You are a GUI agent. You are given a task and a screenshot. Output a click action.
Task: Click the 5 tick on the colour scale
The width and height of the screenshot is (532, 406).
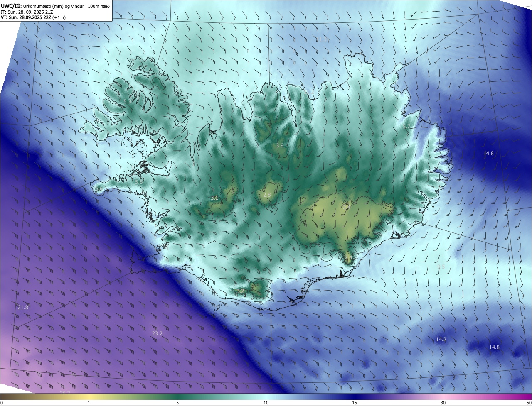tap(177, 403)
